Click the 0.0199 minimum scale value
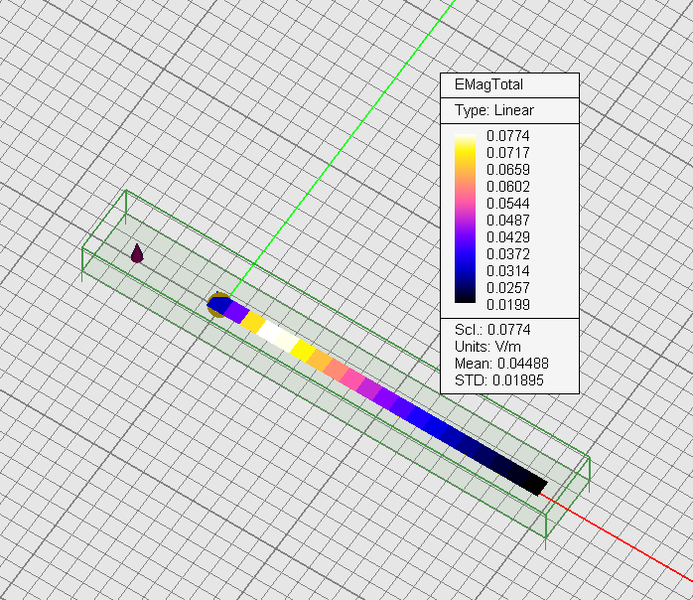Image resolution: width=693 pixels, height=600 pixels. [508, 304]
